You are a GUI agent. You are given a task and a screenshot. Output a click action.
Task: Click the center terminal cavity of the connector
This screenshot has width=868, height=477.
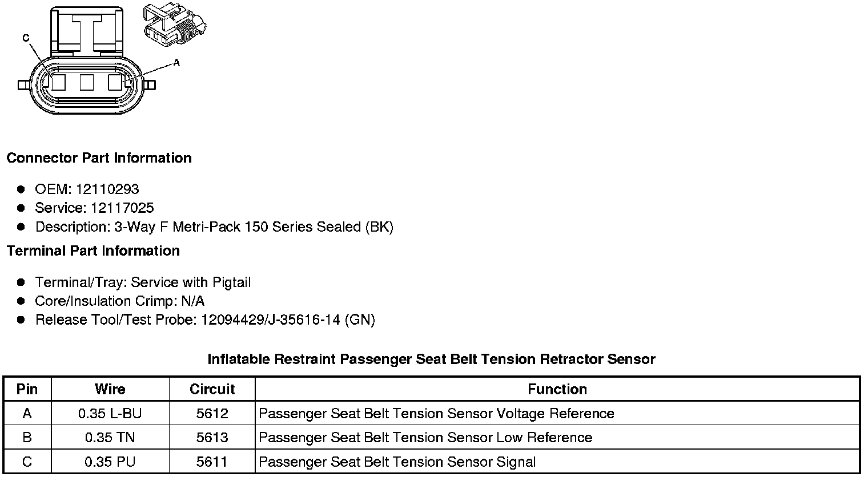pos(87,83)
